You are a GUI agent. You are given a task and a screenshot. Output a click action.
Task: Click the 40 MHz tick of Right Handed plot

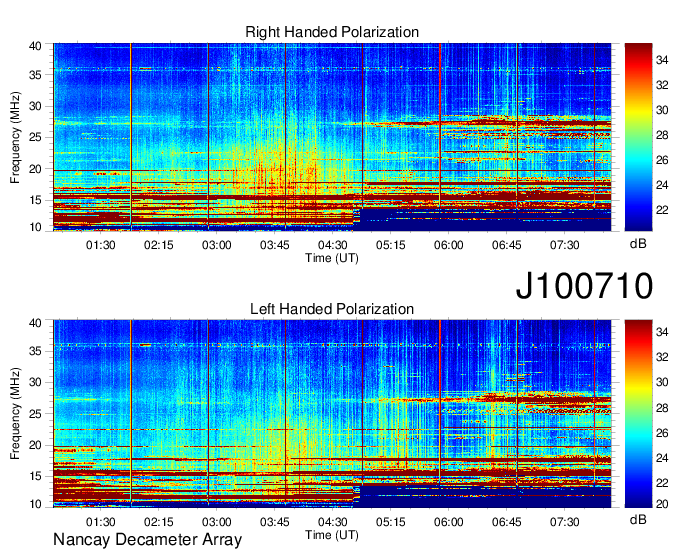pyautogui.click(x=35, y=46)
